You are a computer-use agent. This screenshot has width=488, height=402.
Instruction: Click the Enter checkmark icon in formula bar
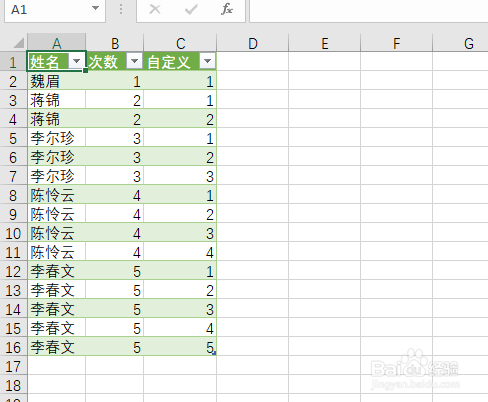[x=191, y=9]
